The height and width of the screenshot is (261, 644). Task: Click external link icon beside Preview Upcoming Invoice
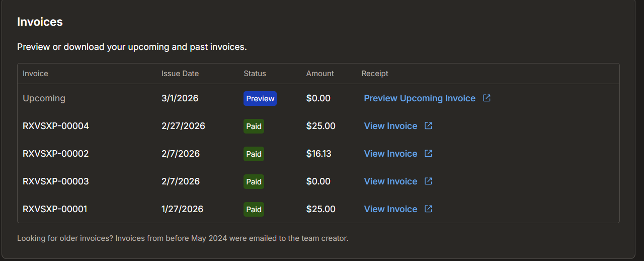(487, 98)
